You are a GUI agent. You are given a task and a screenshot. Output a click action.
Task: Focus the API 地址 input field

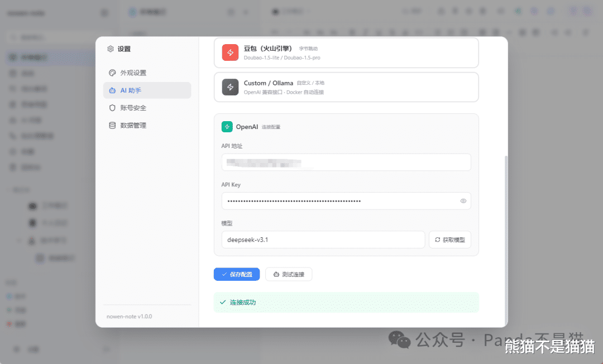coord(346,162)
